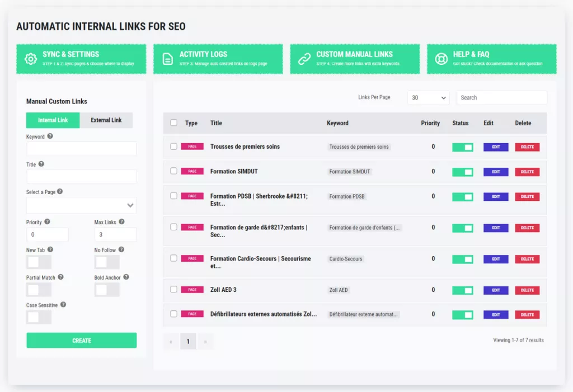This screenshot has height=392, width=573.
Task: Click the help icon next to Keyword label
Action: tap(50, 136)
